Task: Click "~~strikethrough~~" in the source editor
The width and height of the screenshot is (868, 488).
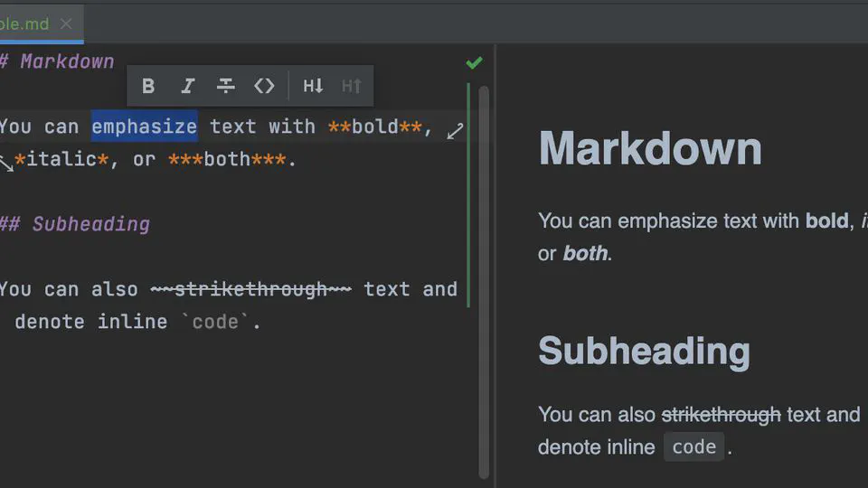Action: click(250, 289)
